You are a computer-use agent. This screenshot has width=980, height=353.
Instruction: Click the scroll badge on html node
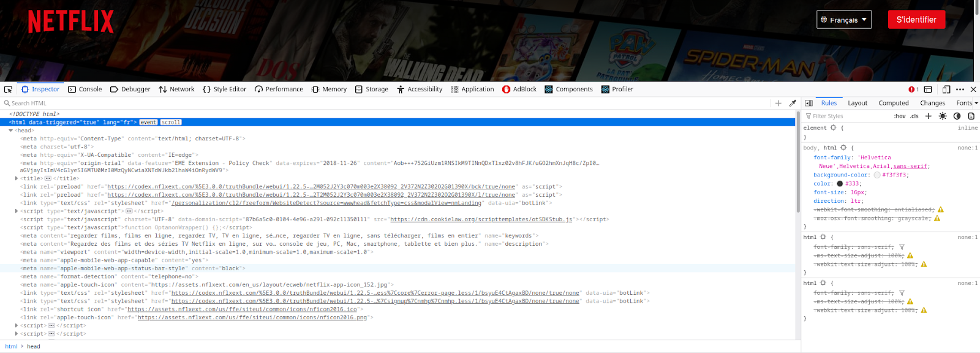(171, 123)
